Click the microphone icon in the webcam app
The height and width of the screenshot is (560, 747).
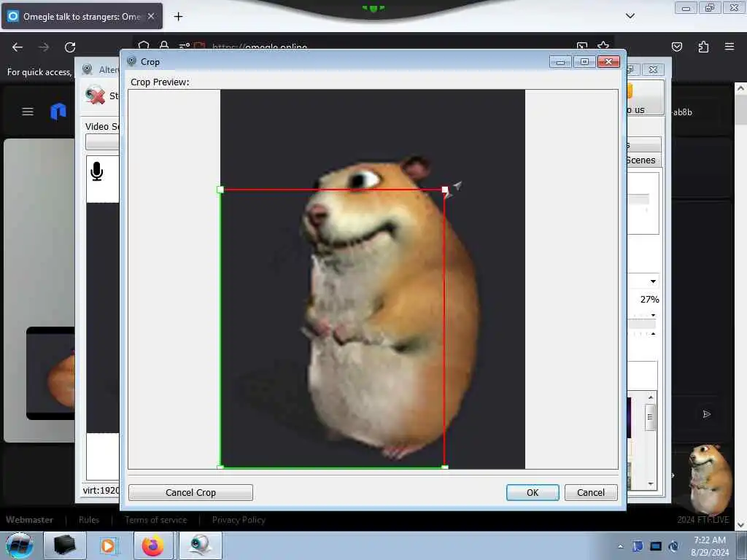coord(97,171)
